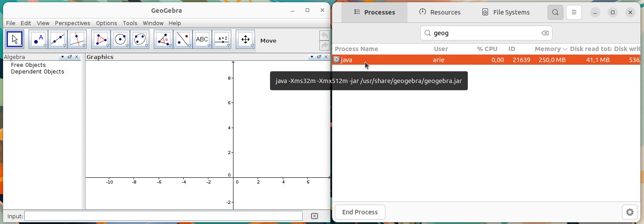Select the Line through Two Points tool
The image size is (644, 224).
[58, 39]
